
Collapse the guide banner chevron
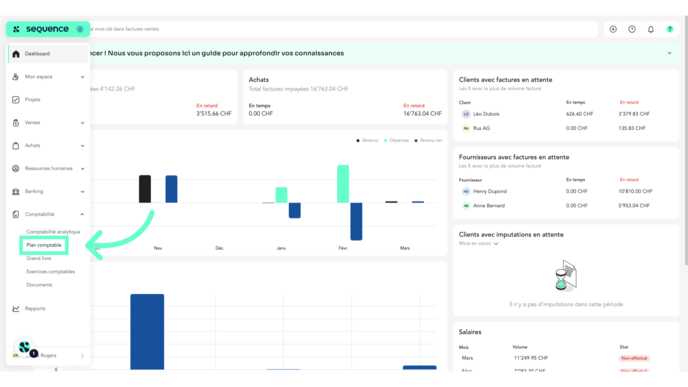670,53
